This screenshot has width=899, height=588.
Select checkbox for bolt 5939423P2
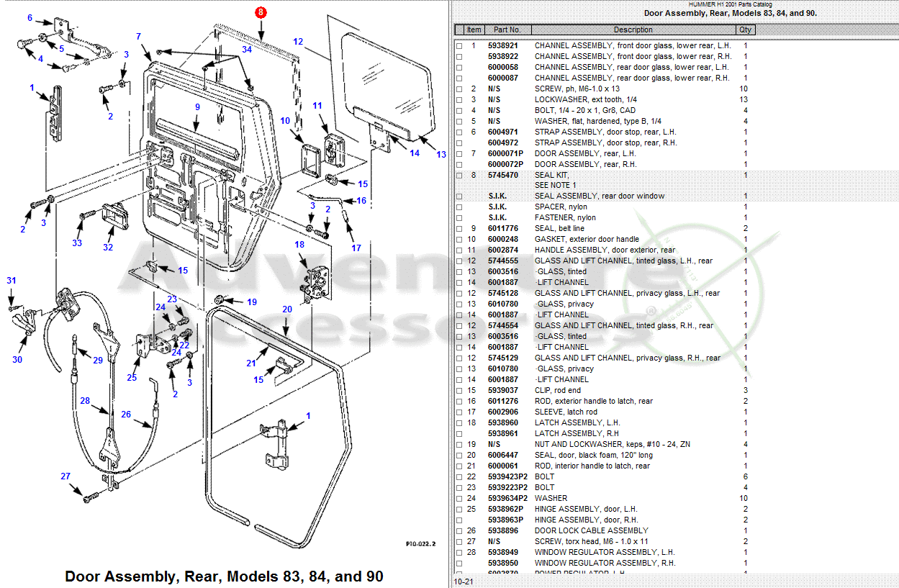pyautogui.click(x=458, y=477)
